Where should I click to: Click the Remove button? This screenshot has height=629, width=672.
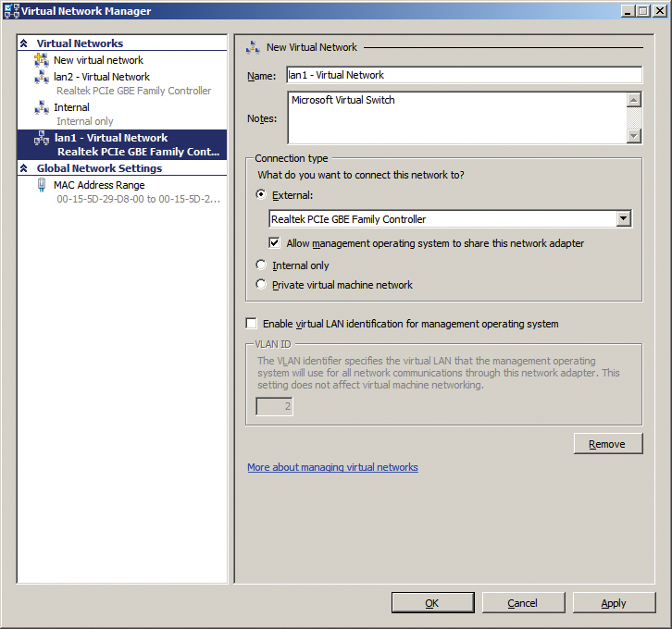pyautogui.click(x=608, y=444)
